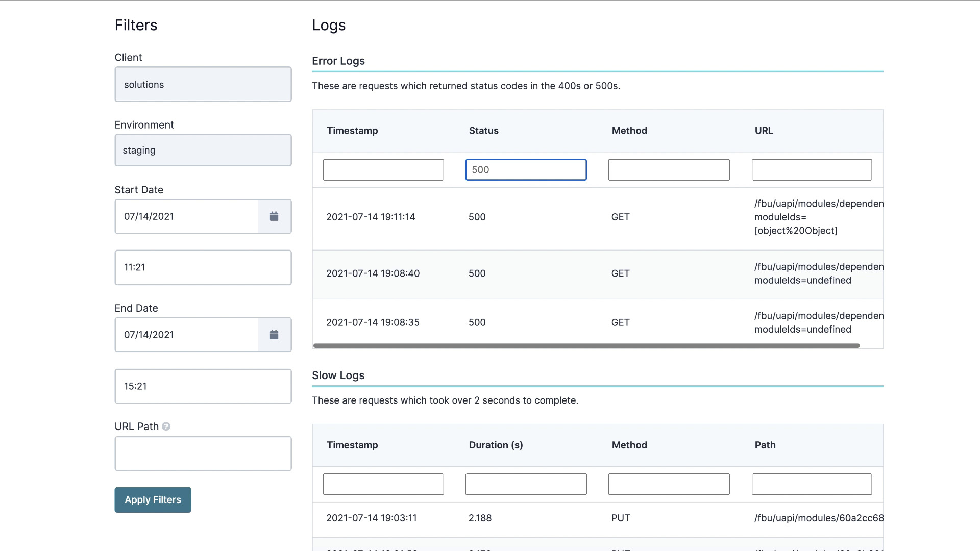Screen dimensions: 980x551
Task: Open the End Date calendar picker
Action: pyautogui.click(x=275, y=334)
